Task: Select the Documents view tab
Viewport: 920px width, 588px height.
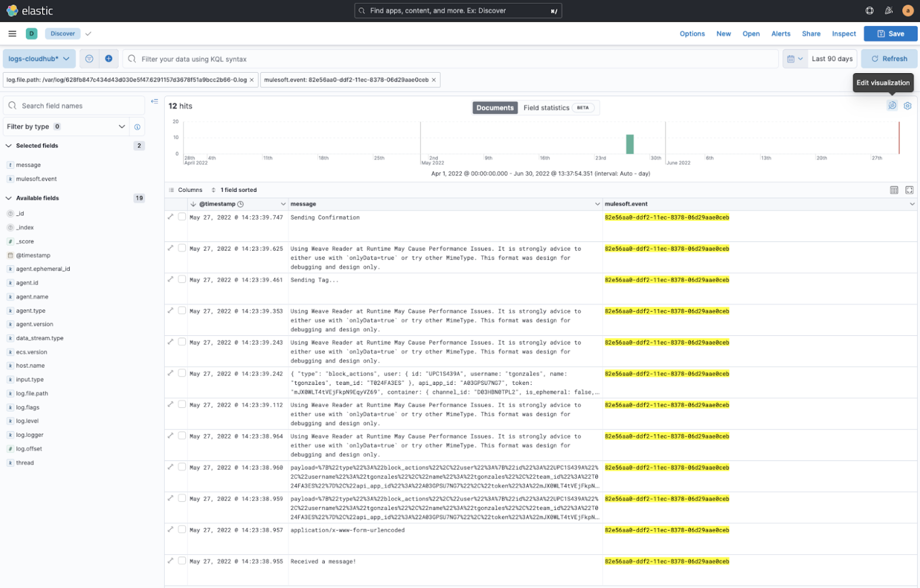Action: (x=495, y=107)
